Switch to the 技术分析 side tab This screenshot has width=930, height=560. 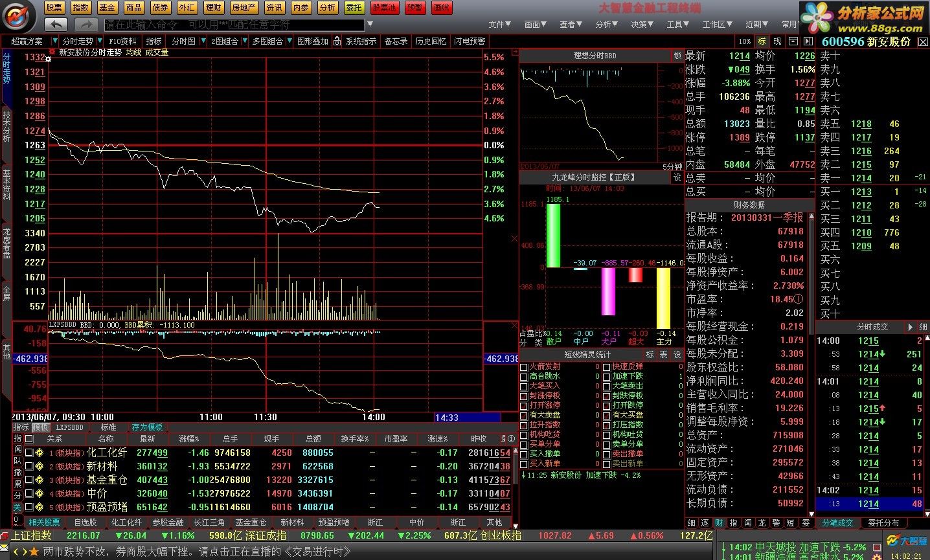click(x=6, y=127)
